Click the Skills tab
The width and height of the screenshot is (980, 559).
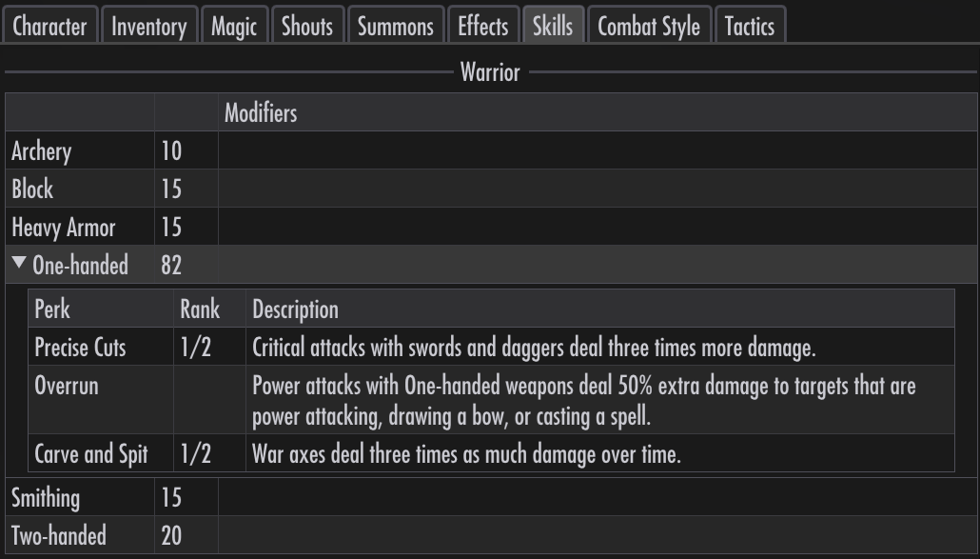553,26
